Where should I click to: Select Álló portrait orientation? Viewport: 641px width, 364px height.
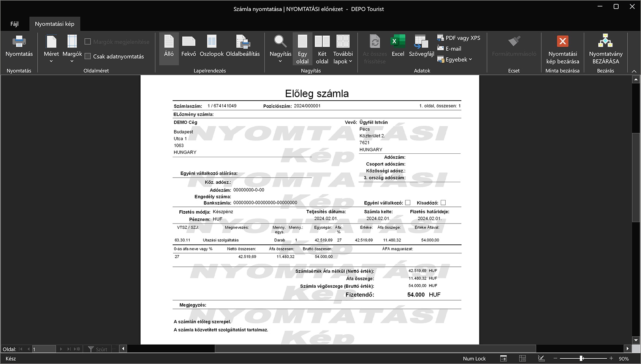click(169, 46)
